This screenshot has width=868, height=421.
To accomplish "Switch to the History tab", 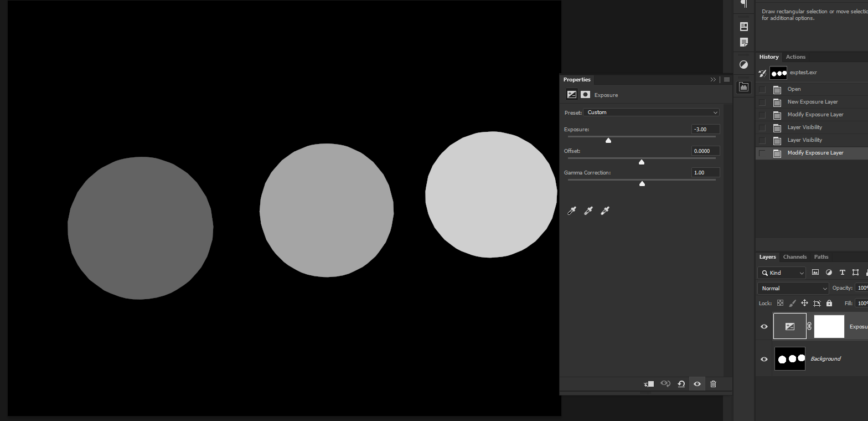I will click(x=769, y=57).
